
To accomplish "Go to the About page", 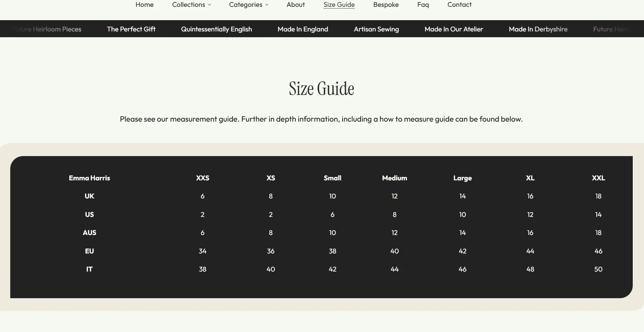I will pos(295,5).
